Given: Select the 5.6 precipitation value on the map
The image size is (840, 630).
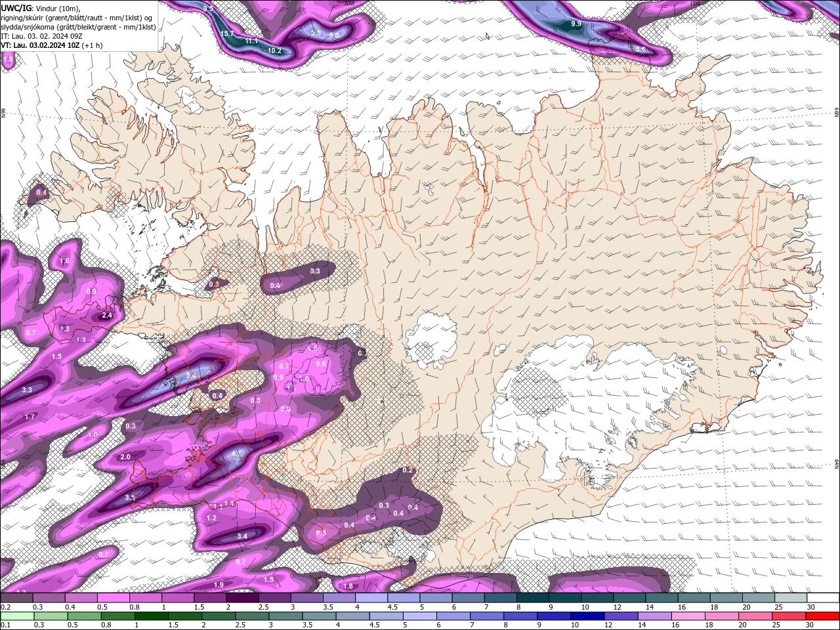Looking at the screenshot, I should (641, 50).
